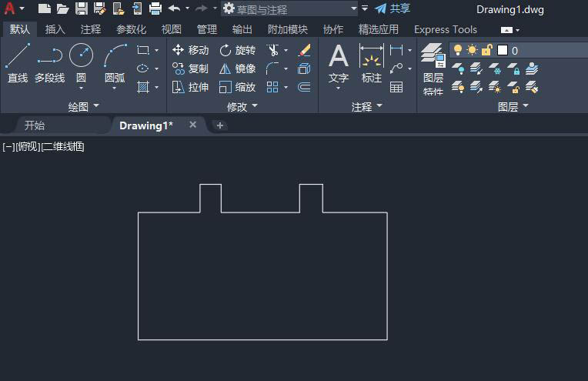The height and width of the screenshot is (381, 588).
Task: Click the Save floppy disk icon
Action: coord(82,8)
